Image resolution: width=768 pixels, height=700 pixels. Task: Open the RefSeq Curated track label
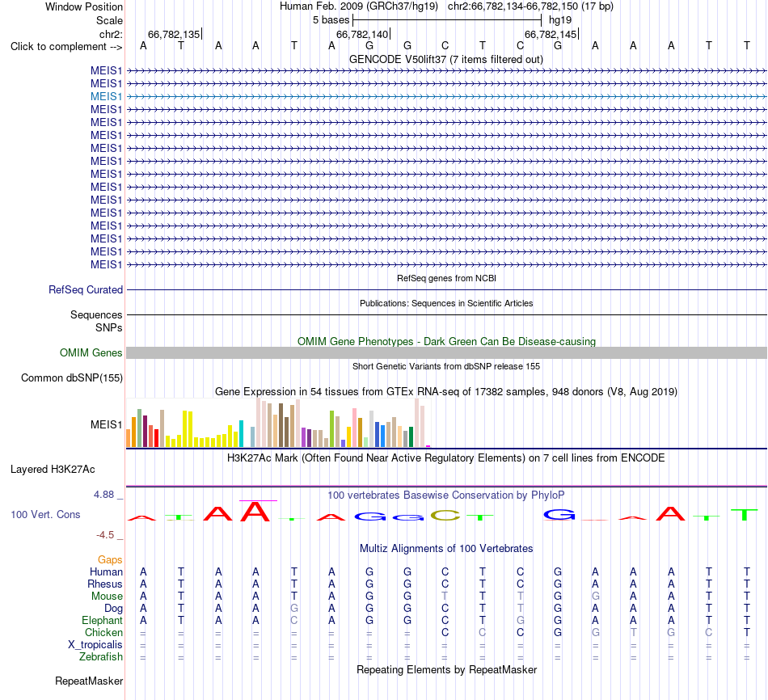85,289
